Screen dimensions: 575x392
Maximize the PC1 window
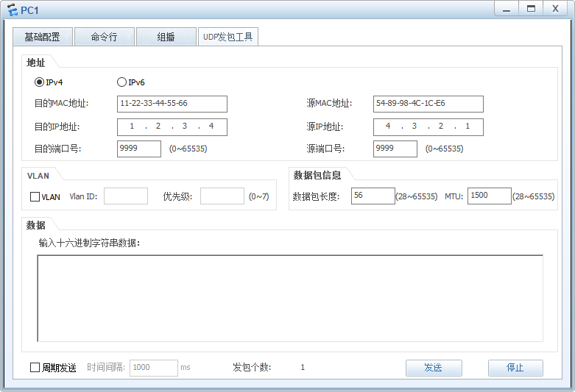tap(531, 9)
